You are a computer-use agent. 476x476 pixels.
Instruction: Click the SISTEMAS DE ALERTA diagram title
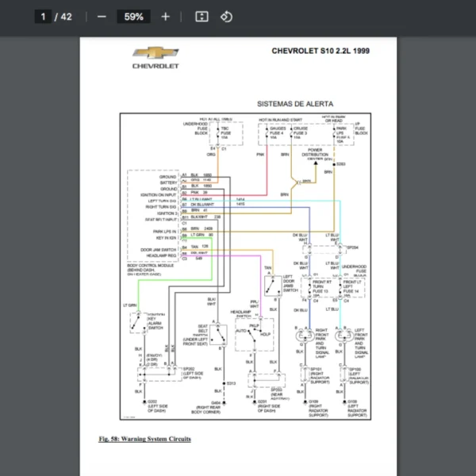(295, 104)
